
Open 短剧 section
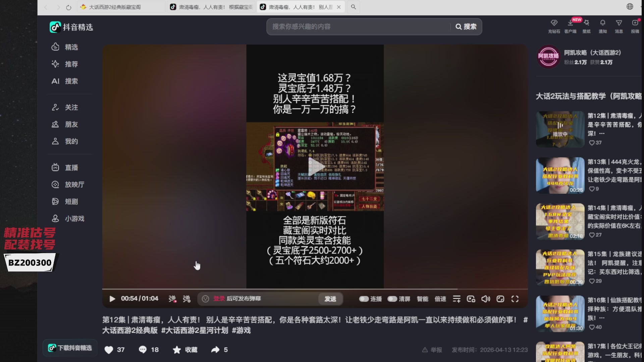pyautogui.click(x=65, y=201)
